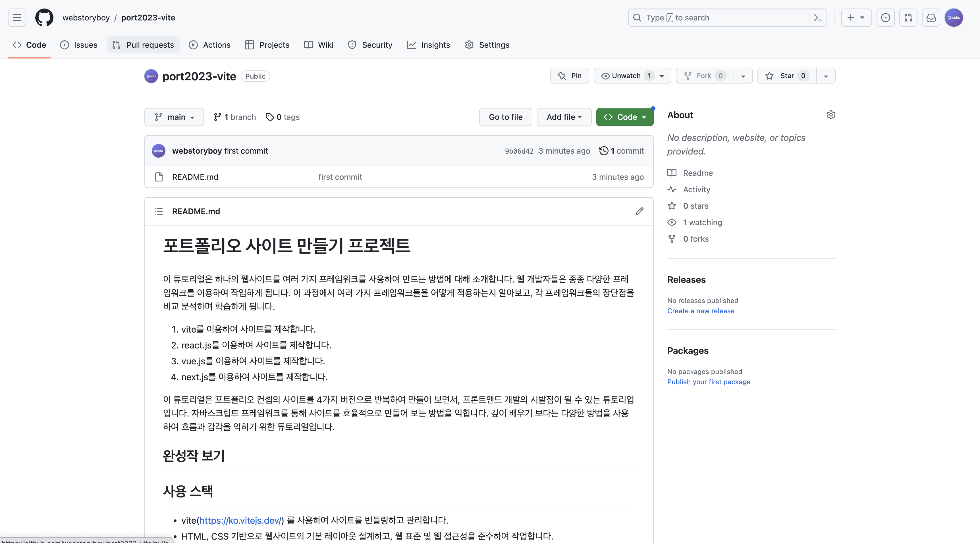The width and height of the screenshot is (980, 543).
Task: Expand the Add file dropdown
Action: pos(564,117)
